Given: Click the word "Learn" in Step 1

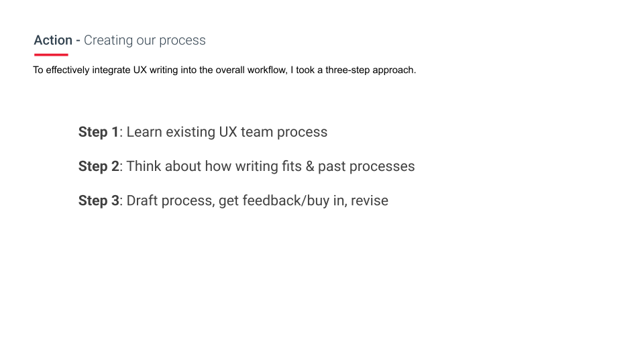Looking at the screenshot, I should (144, 132).
